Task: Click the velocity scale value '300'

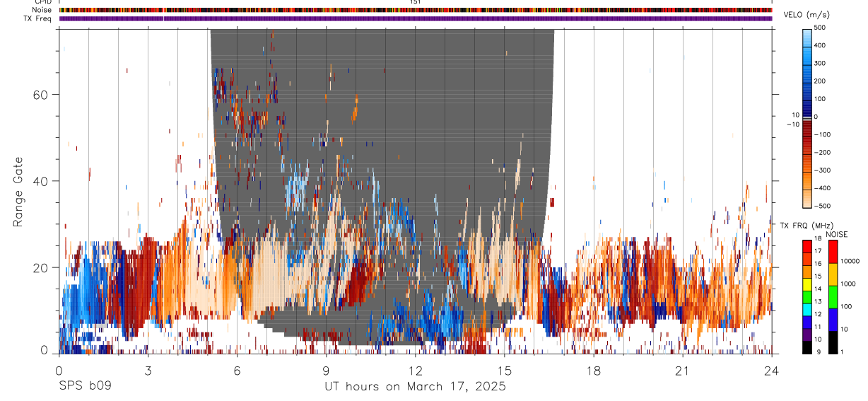Action: 820,63
